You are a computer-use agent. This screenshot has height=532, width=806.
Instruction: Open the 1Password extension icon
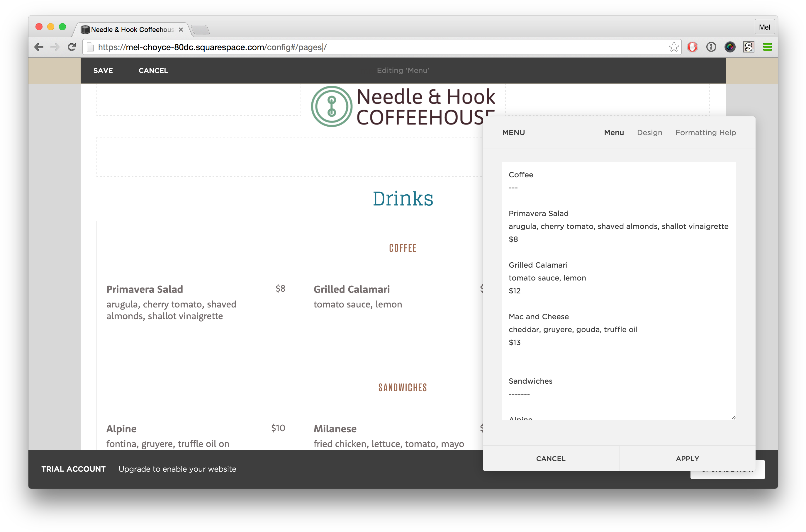[x=711, y=47]
